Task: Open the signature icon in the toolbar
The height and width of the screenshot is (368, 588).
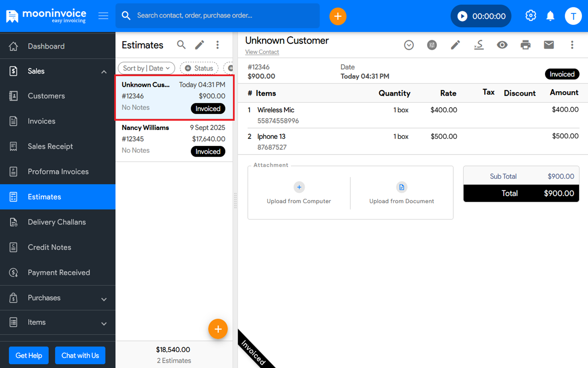Action: click(x=479, y=45)
